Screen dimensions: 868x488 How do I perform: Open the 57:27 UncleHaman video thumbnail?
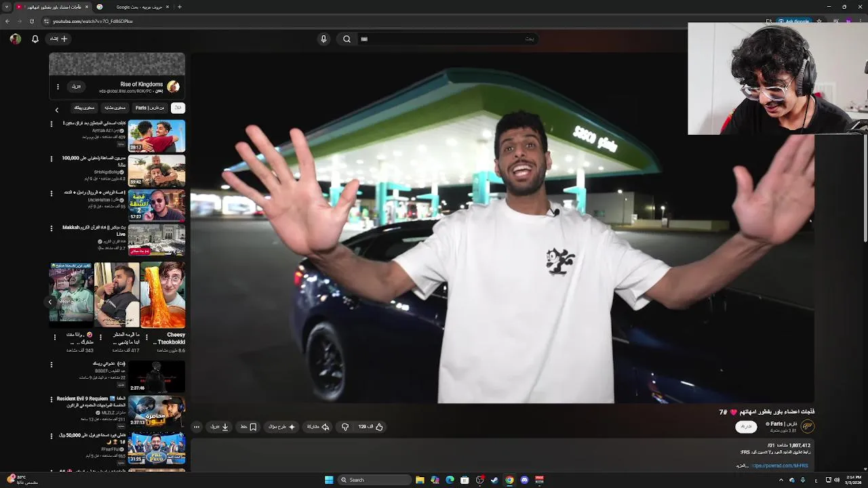coord(157,205)
